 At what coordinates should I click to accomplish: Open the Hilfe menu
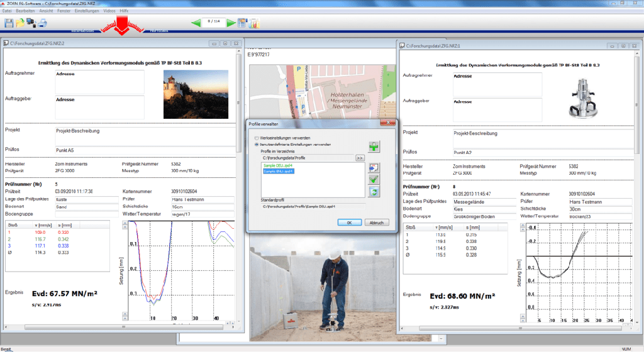pos(124,11)
